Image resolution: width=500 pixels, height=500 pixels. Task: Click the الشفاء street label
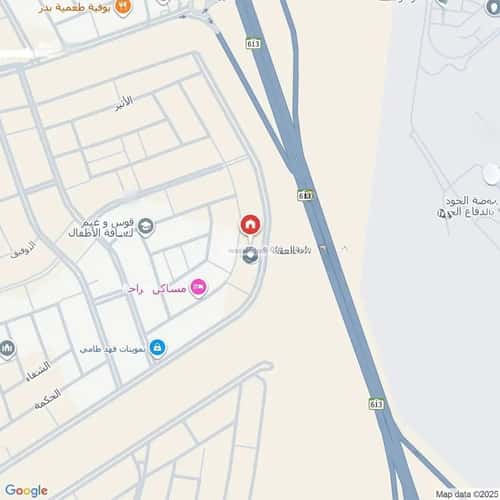[39, 371]
